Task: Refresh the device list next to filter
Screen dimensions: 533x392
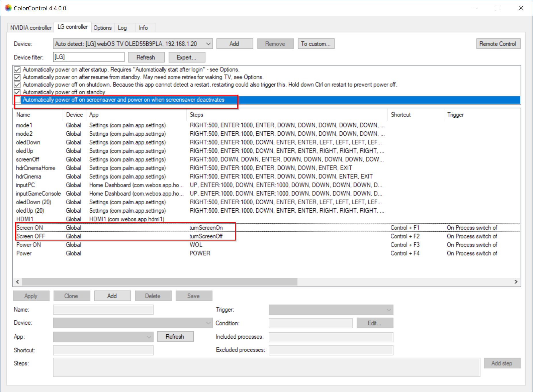Action: coord(146,57)
